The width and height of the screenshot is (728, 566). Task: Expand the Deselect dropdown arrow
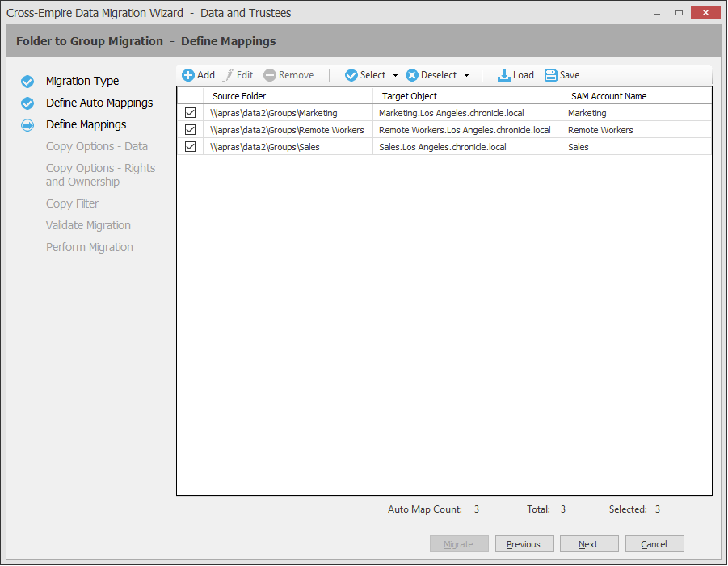(x=466, y=76)
